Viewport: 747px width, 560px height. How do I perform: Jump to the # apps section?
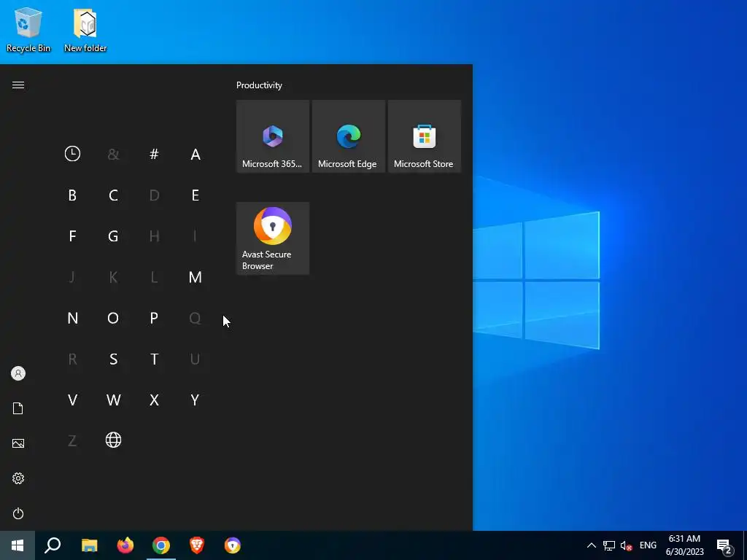[154, 154]
